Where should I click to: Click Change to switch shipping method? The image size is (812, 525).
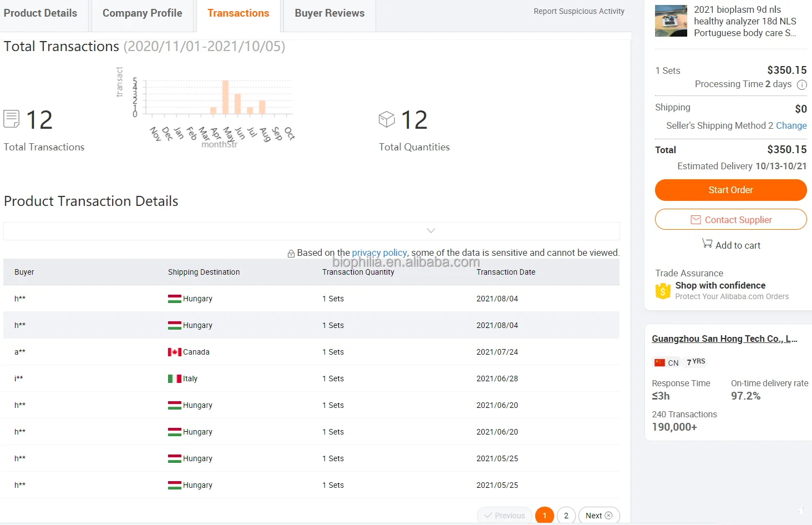tap(791, 126)
